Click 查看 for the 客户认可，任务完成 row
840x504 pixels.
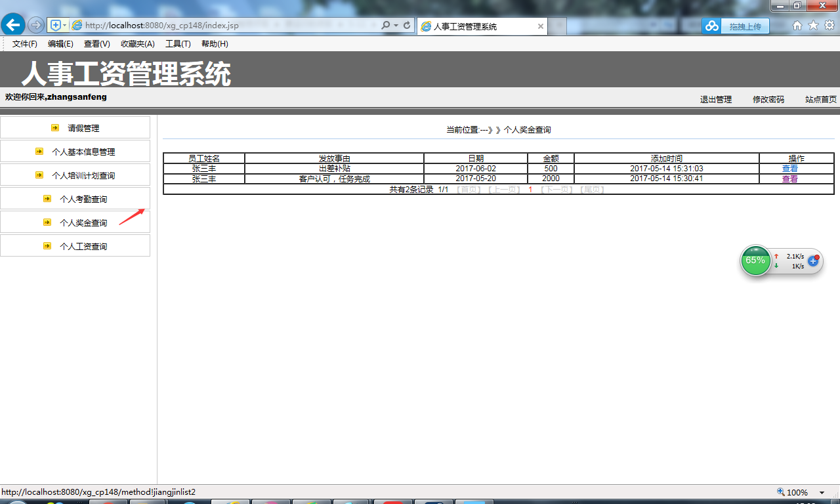[x=790, y=179]
